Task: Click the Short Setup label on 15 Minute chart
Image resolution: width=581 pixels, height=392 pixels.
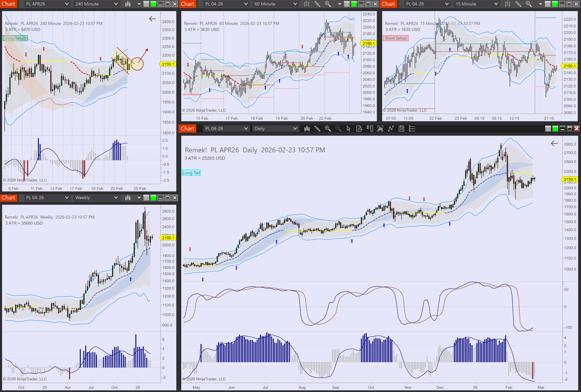Action: point(396,38)
